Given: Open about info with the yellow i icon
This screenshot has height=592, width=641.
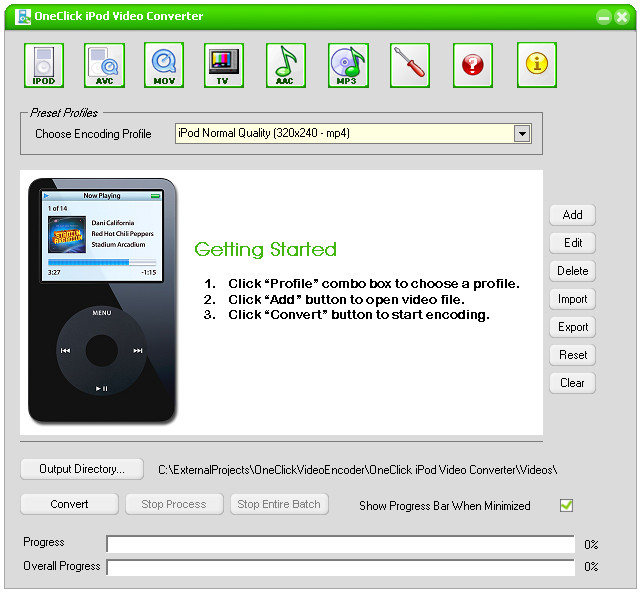Looking at the screenshot, I should click(x=537, y=65).
